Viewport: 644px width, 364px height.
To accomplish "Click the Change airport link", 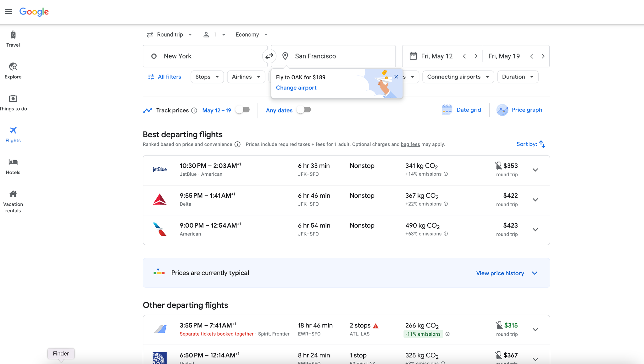I will click(x=296, y=88).
